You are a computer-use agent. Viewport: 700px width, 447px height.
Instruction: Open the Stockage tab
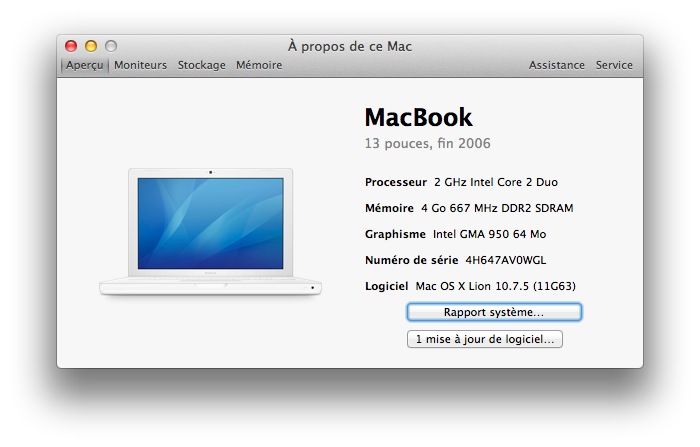(x=201, y=65)
